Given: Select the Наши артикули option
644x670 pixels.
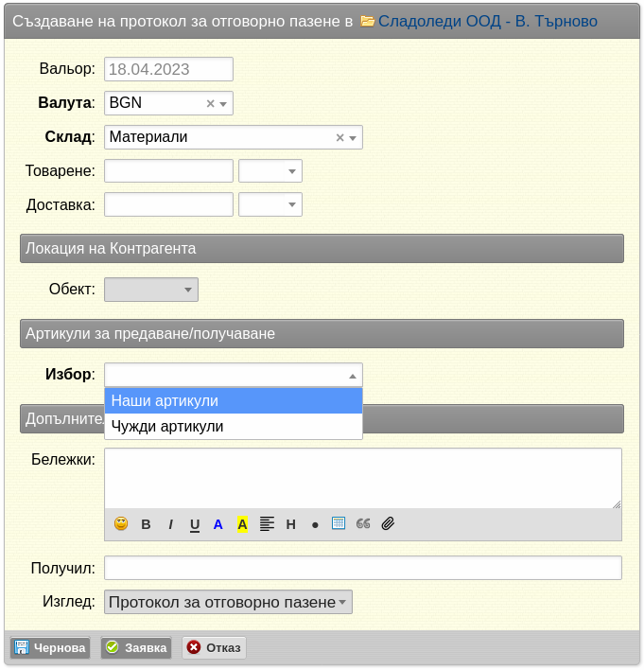Looking at the screenshot, I should [234, 401].
